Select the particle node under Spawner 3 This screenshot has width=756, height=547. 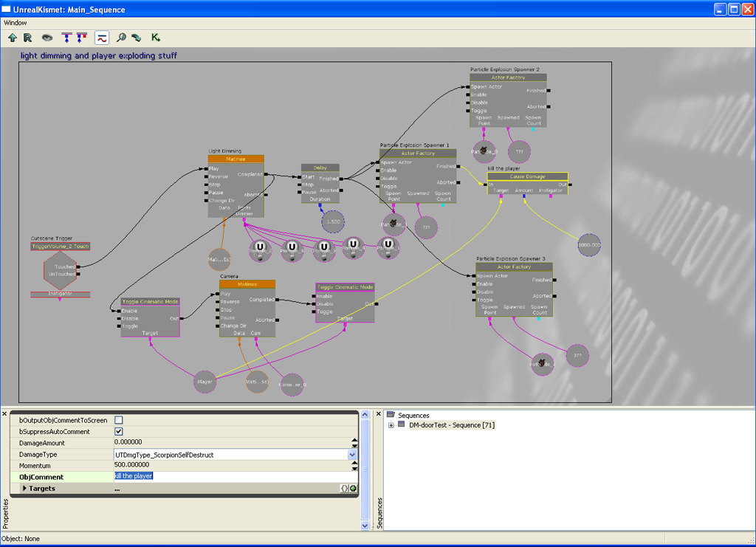click(543, 364)
